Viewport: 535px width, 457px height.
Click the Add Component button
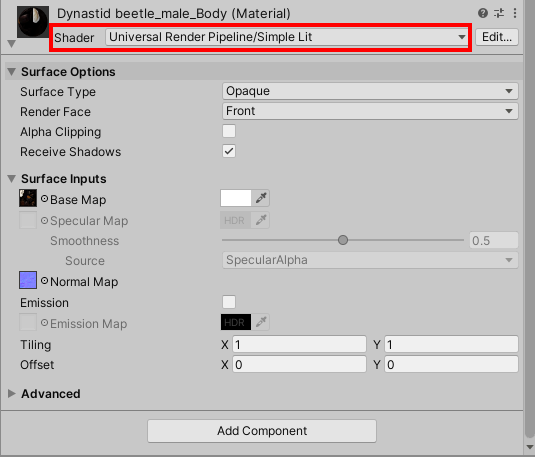262,431
